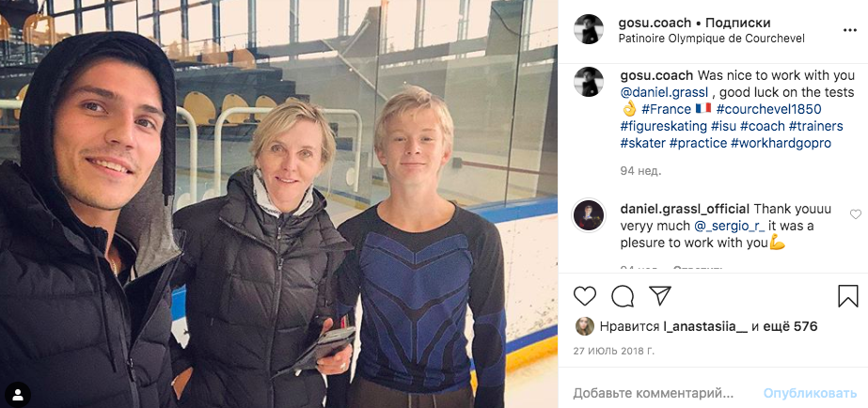Show tagged people icon on photo
This screenshot has height=408, width=868.
pos(18,395)
